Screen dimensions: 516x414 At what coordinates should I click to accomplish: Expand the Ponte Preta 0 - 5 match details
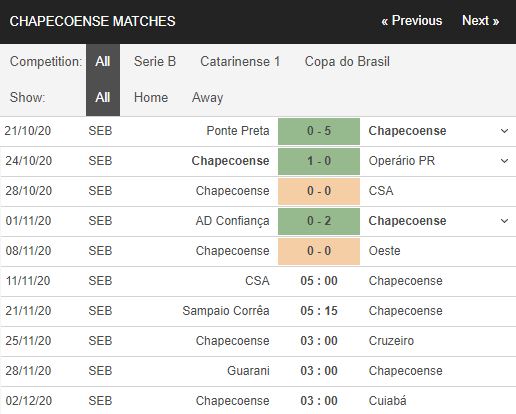(x=505, y=131)
